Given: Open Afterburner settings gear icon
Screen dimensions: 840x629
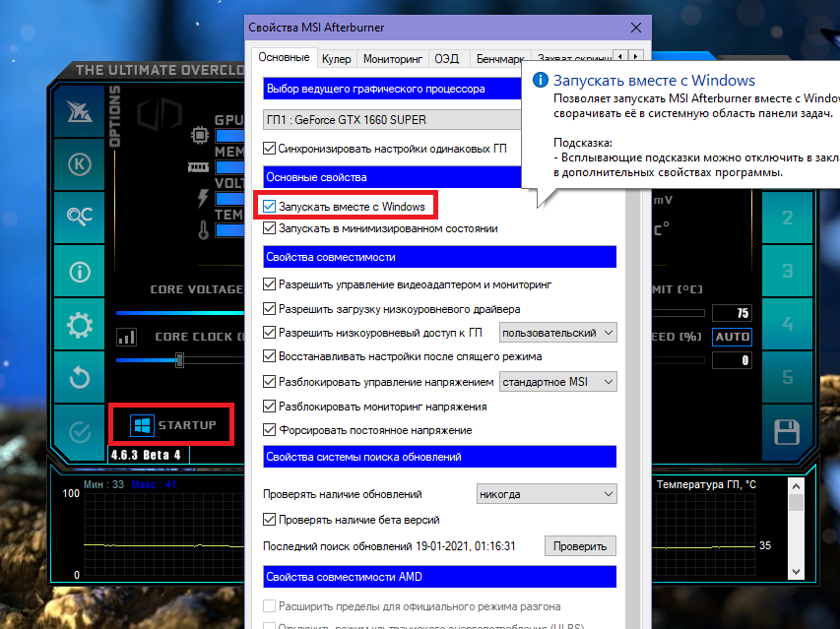Looking at the screenshot, I should coord(80,325).
